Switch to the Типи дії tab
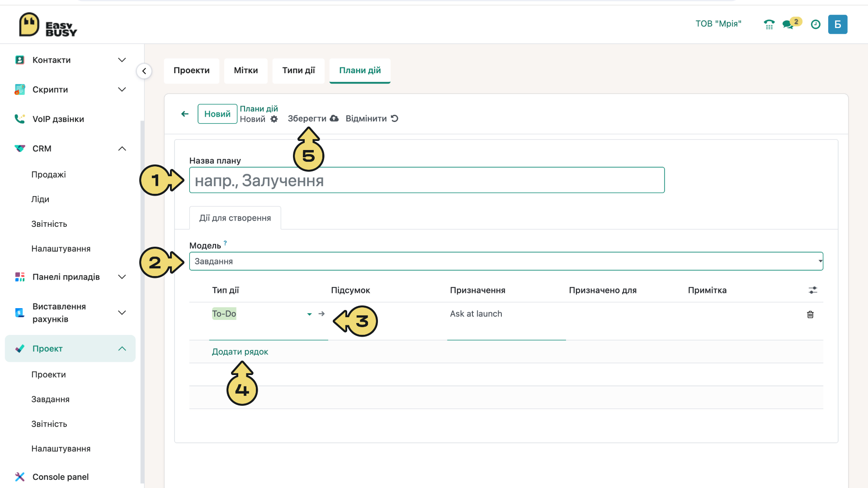Viewport: 868px width, 488px height. (x=298, y=70)
